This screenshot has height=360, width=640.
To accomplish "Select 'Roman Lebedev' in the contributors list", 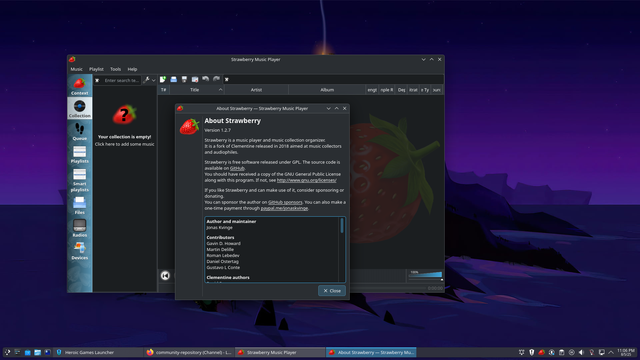I will [223, 256].
